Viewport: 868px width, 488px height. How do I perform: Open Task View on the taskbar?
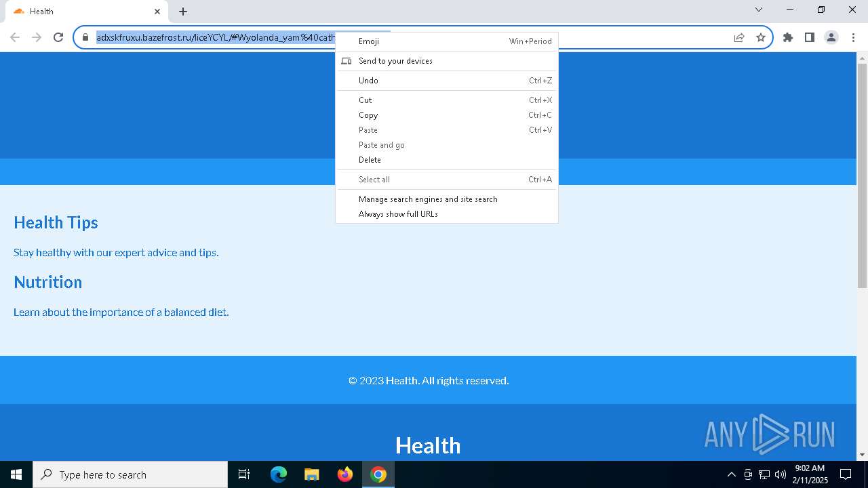click(x=244, y=474)
